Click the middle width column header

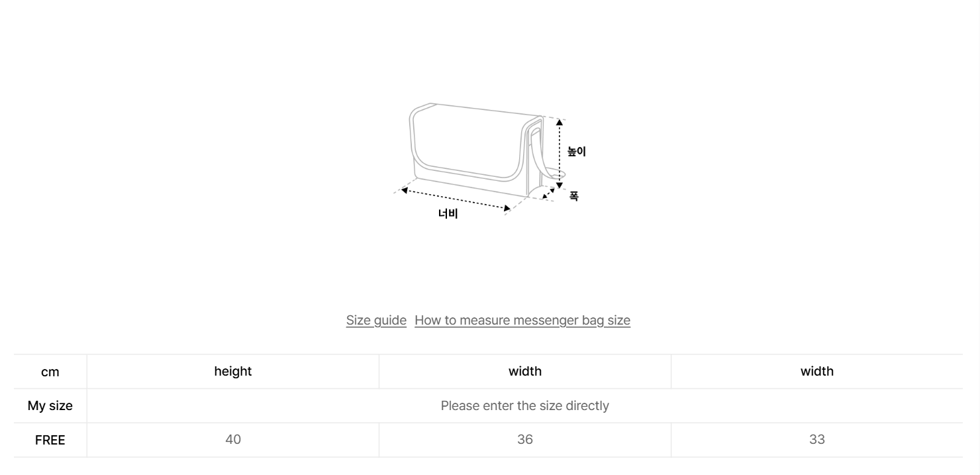(x=524, y=372)
